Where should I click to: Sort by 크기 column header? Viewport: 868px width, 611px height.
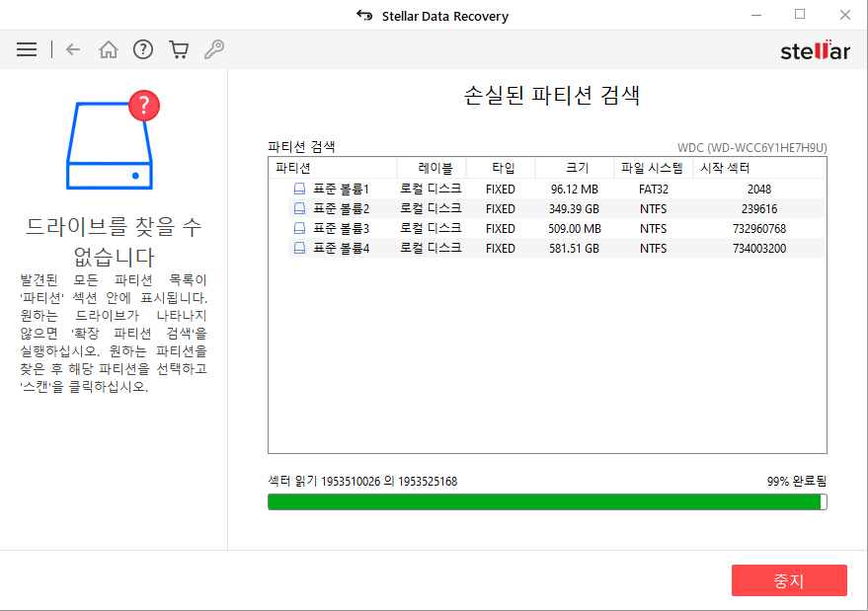[575, 168]
